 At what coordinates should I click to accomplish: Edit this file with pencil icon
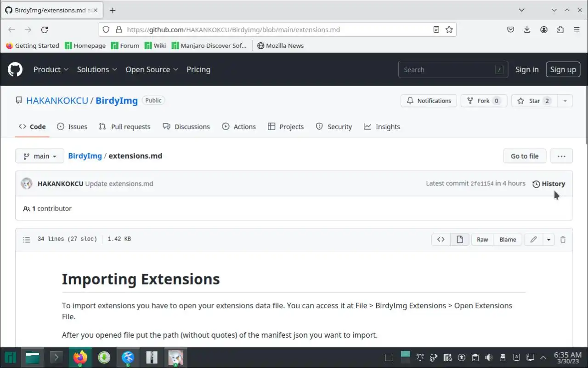coord(533,239)
